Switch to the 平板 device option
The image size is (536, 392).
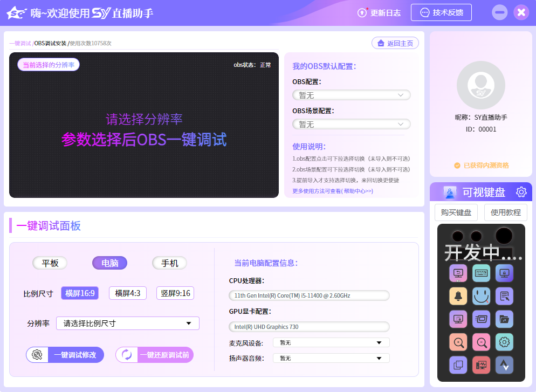(x=50, y=263)
